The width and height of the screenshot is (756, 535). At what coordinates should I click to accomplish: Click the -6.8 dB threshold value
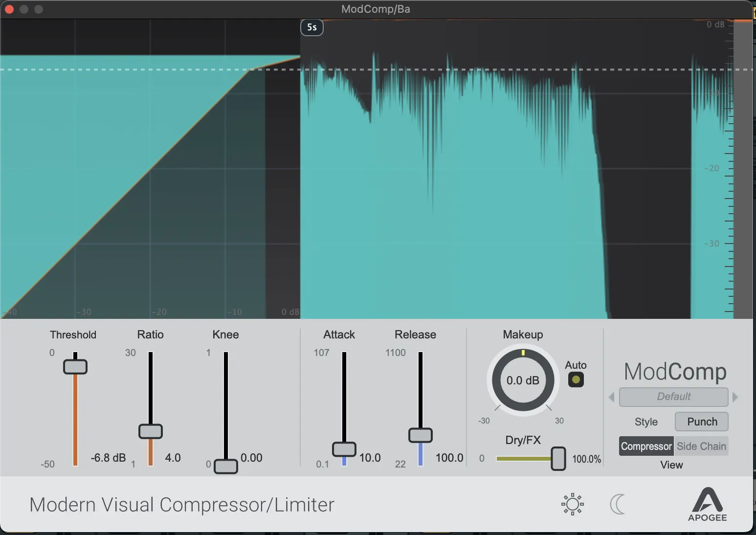[x=108, y=458]
